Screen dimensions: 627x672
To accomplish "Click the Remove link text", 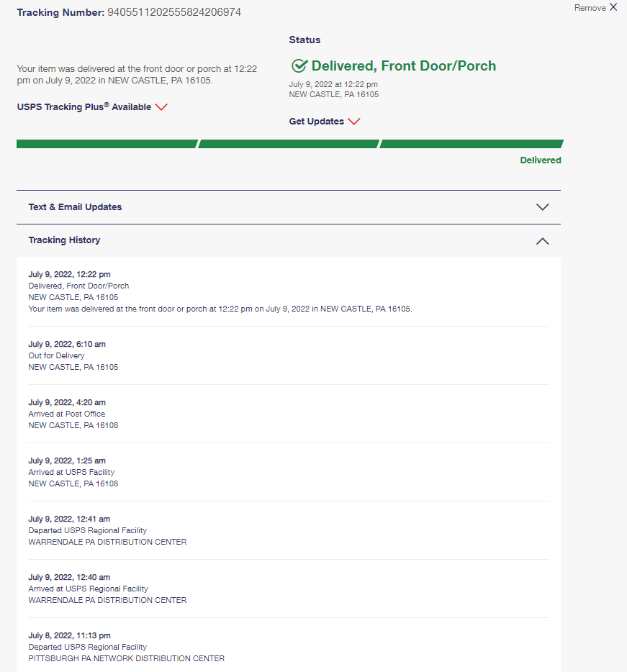I will click(x=590, y=8).
